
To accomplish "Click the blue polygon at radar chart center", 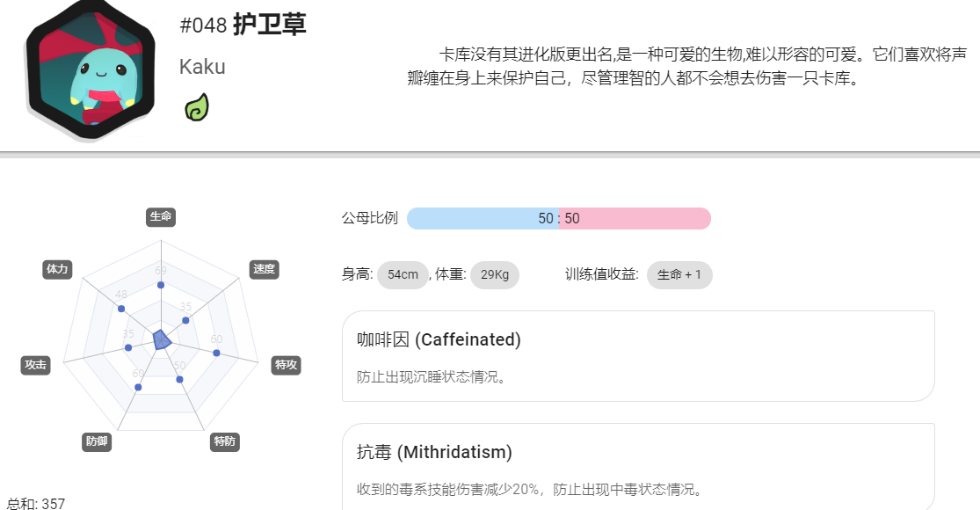I will (x=161, y=340).
